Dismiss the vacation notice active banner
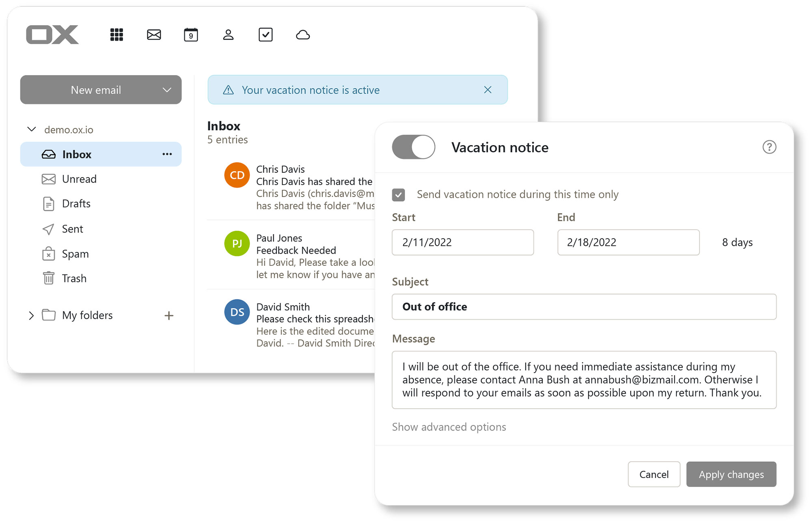 pyautogui.click(x=488, y=90)
